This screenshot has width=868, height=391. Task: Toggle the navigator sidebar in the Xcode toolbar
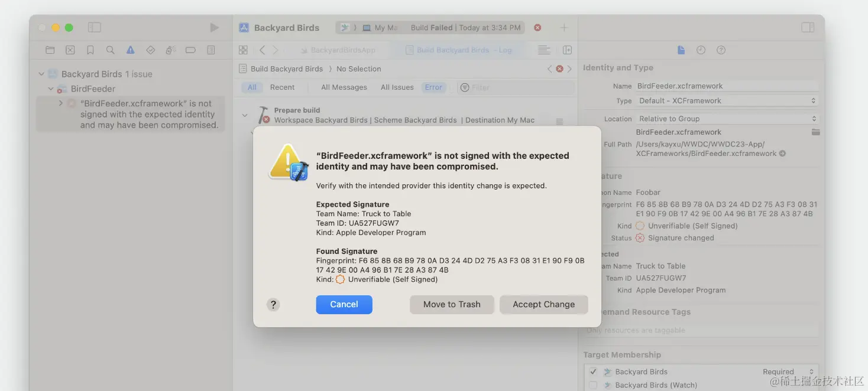(x=95, y=28)
